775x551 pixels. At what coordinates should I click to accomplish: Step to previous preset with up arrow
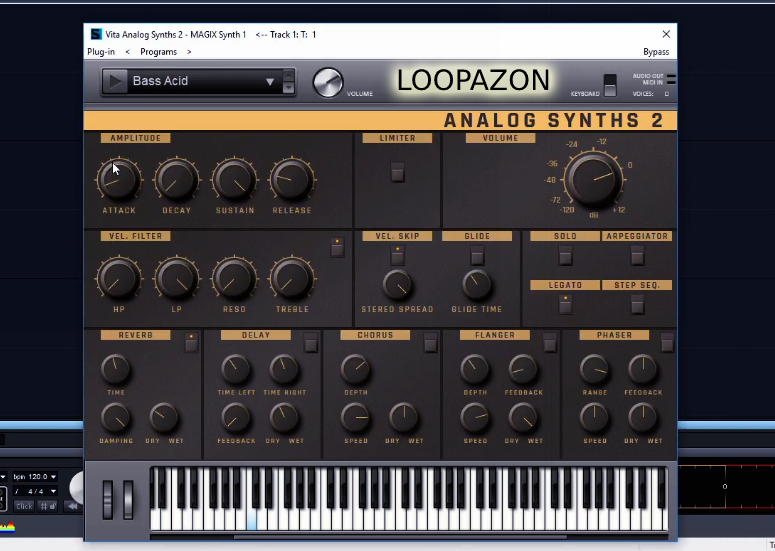[288, 76]
